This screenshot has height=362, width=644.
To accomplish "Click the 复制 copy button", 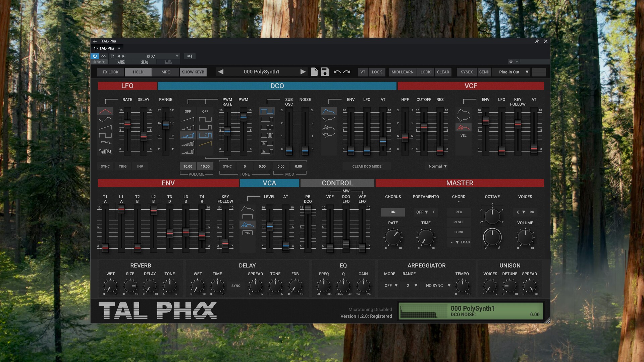I will click(x=145, y=62).
